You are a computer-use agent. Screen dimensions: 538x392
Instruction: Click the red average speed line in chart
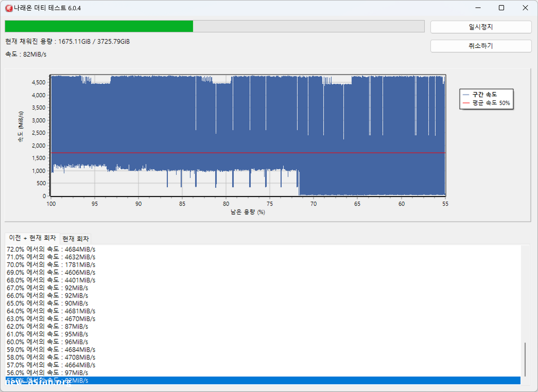pyautogui.click(x=248, y=153)
